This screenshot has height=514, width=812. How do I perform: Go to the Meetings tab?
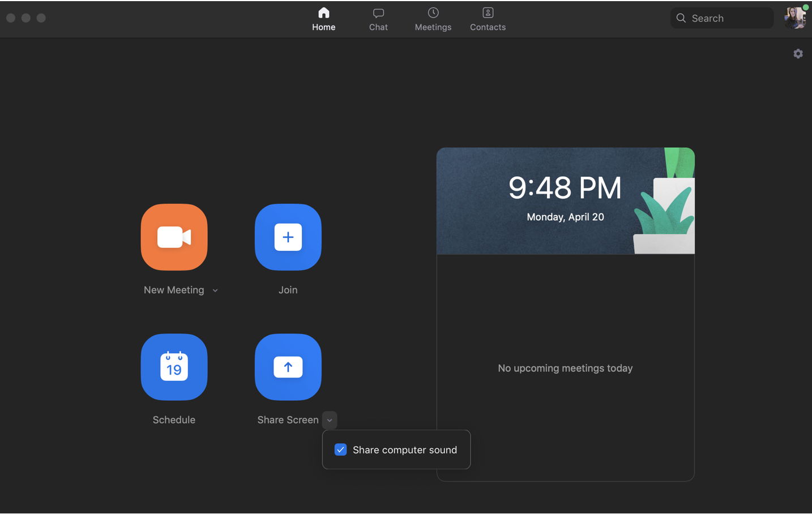433,19
